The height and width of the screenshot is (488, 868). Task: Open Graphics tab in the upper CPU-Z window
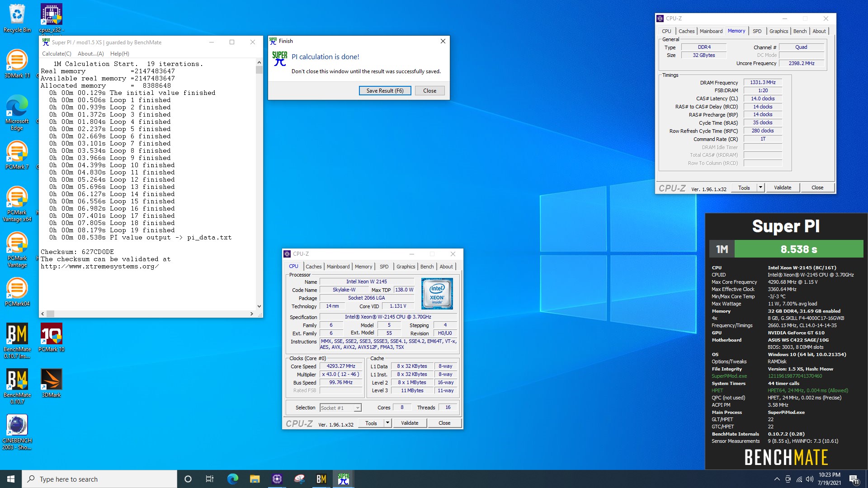778,31
